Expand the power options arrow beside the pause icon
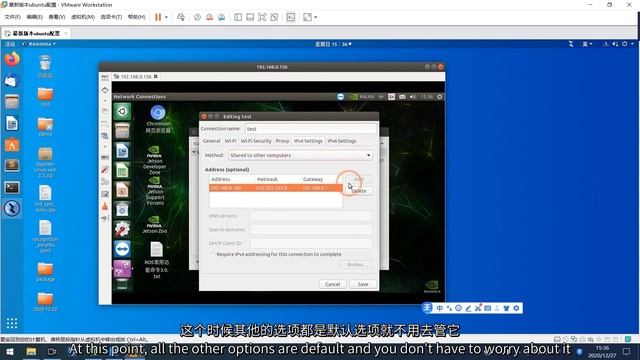 (166, 17)
